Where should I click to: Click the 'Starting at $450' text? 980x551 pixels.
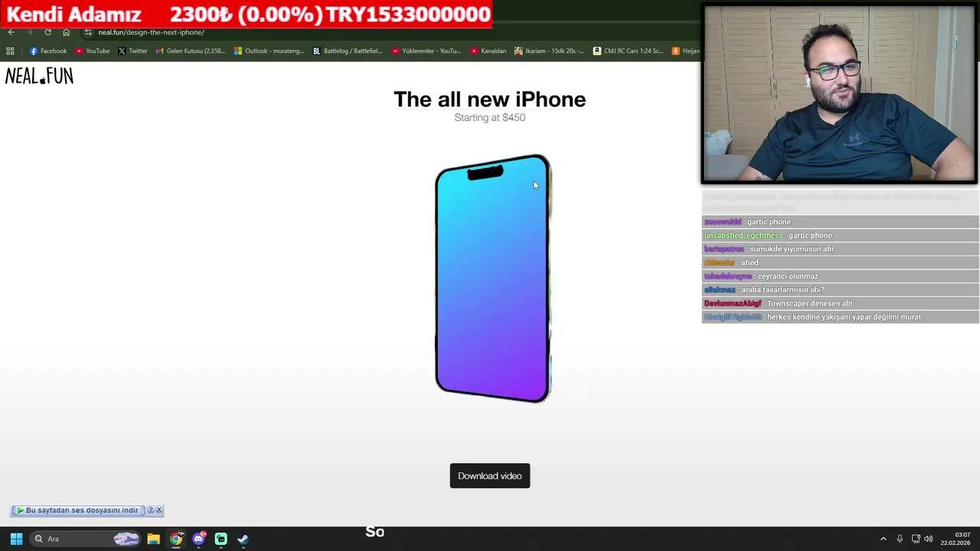[x=490, y=118]
